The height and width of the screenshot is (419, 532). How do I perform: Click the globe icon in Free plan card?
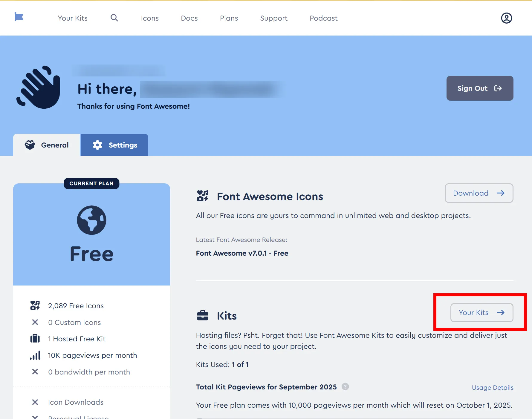click(91, 220)
